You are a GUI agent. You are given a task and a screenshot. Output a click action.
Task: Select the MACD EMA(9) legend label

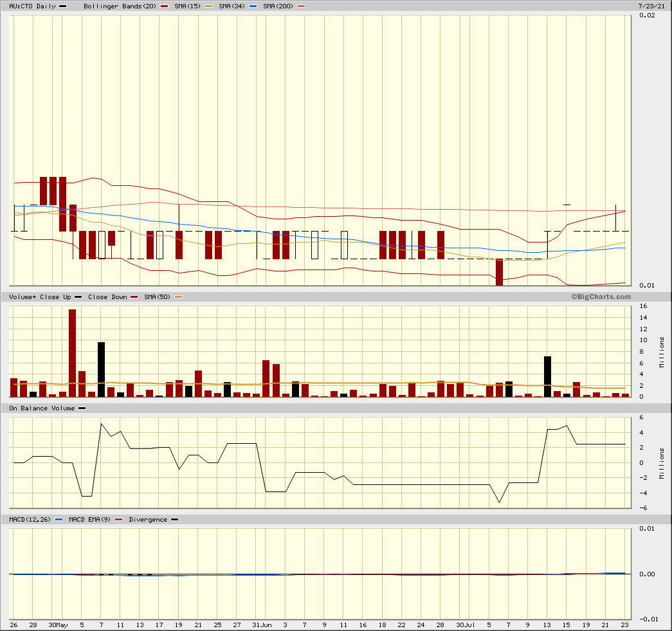pos(89,520)
